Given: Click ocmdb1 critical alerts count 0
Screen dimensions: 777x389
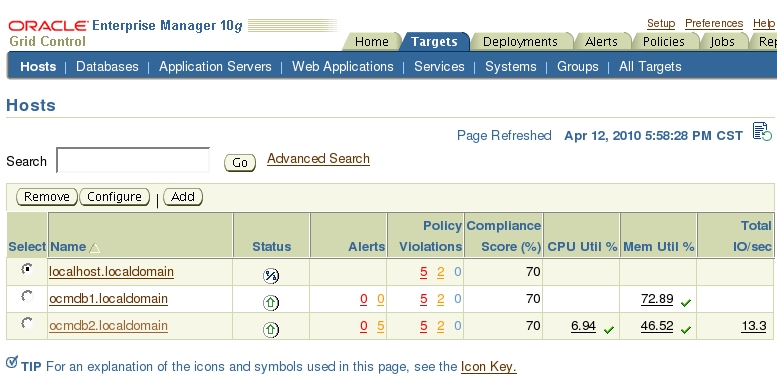Looking at the screenshot, I should coord(364,299).
